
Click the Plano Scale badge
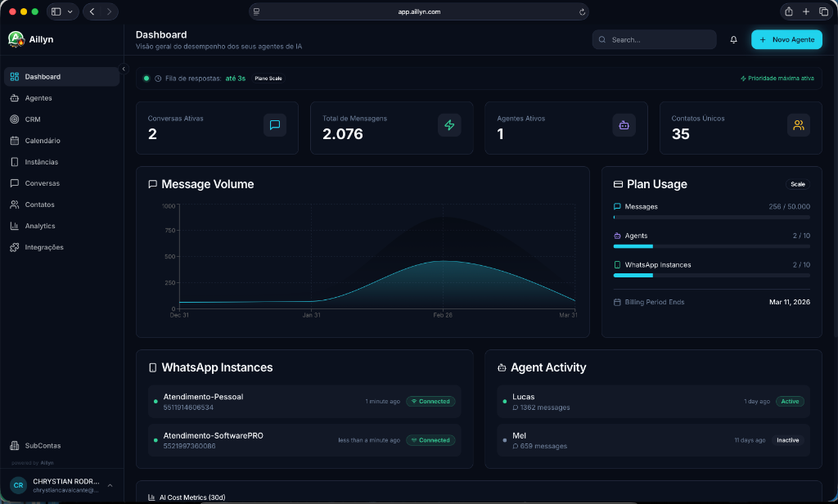click(x=268, y=78)
